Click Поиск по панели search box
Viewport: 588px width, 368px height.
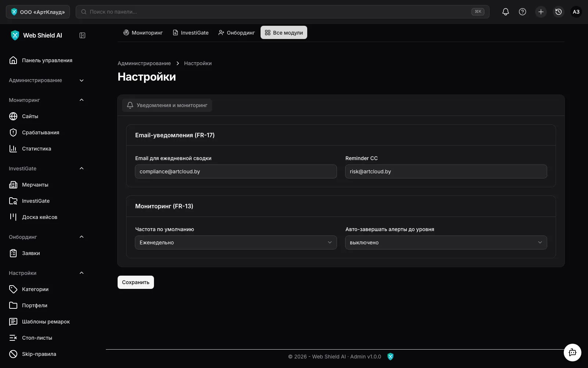click(x=282, y=12)
